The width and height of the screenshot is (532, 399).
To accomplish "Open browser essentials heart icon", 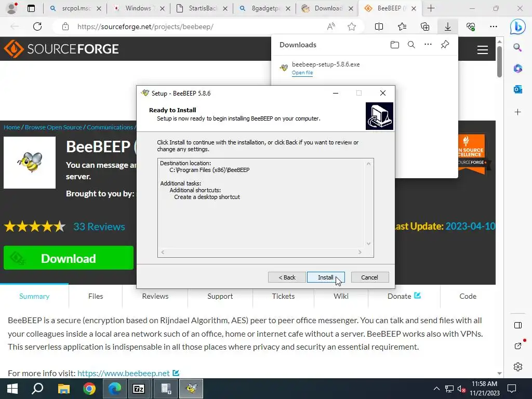I will [471, 26].
